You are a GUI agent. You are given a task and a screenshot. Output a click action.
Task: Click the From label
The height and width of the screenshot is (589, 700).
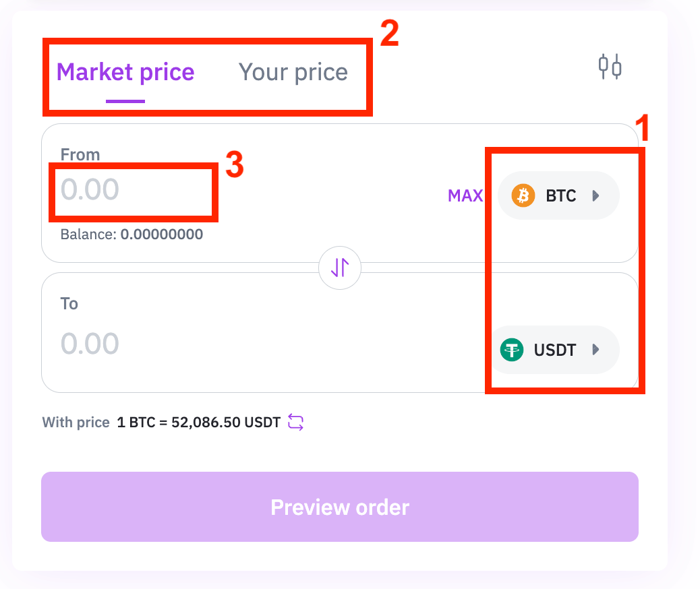tap(80, 155)
